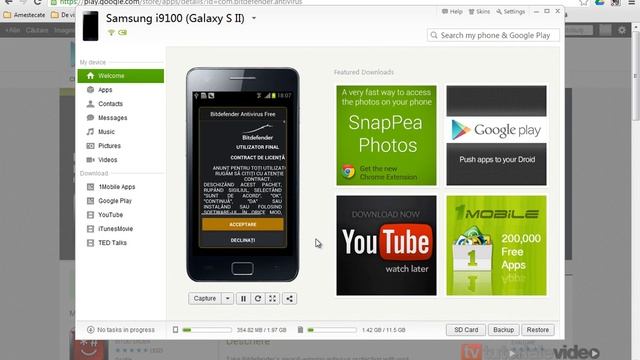640x360 pixels.
Task: Click the Chrome reload button
Action: (38, 2)
